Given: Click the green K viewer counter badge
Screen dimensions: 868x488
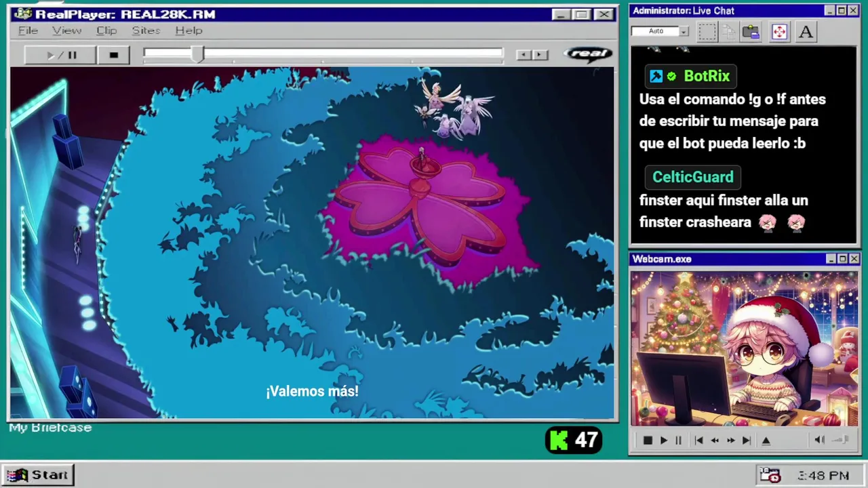Looking at the screenshot, I should (x=573, y=441).
